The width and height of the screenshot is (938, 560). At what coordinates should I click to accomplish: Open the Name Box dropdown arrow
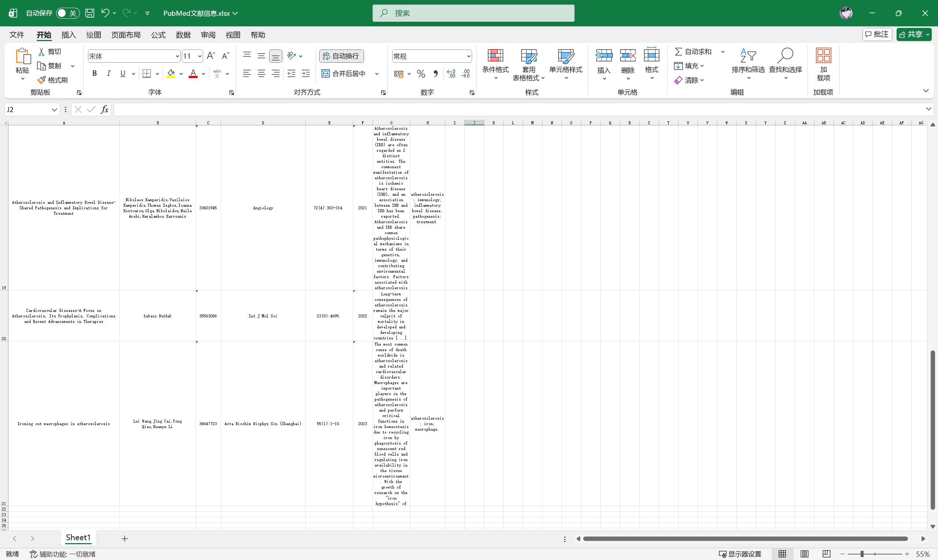pyautogui.click(x=54, y=110)
